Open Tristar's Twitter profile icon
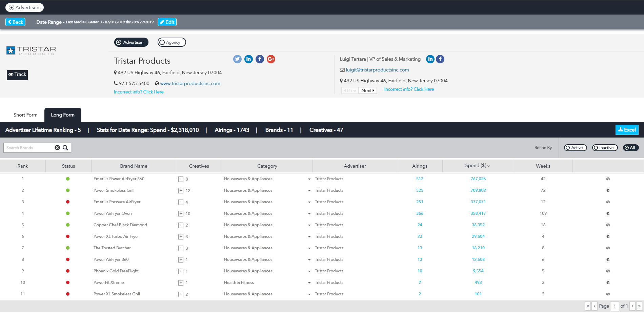644x313 pixels. [237, 59]
